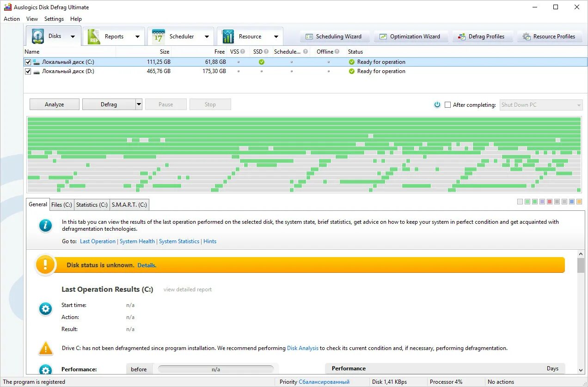Click the yellow exclamation disk status icon
Image resolution: width=588 pixels, height=387 pixels.
pos(45,265)
